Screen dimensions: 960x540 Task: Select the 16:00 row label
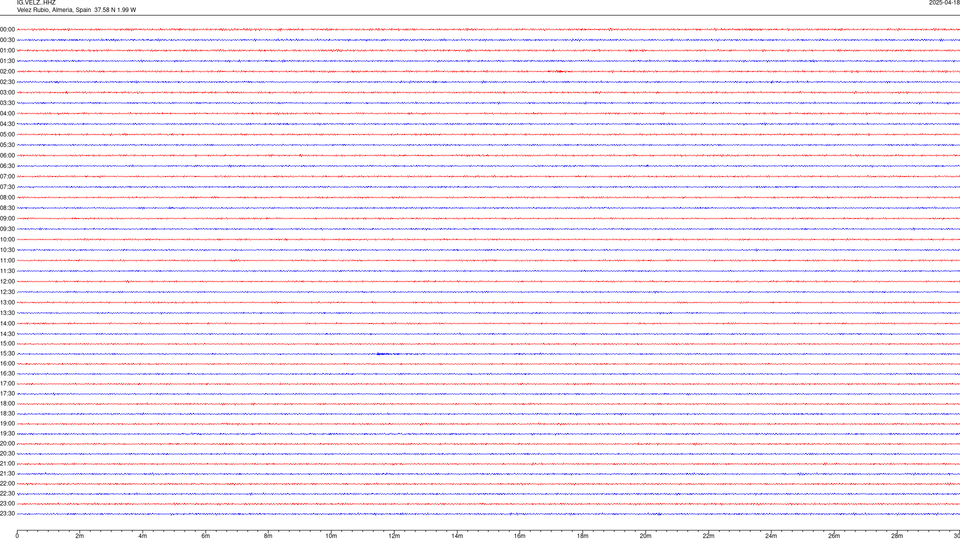point(7,364)
